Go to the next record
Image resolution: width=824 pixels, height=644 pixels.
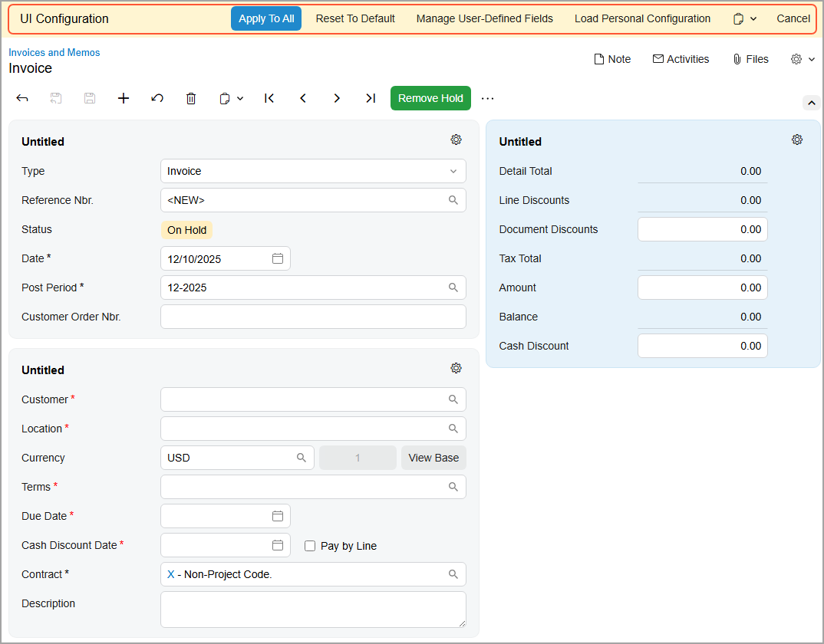click(x=337, y=98)
